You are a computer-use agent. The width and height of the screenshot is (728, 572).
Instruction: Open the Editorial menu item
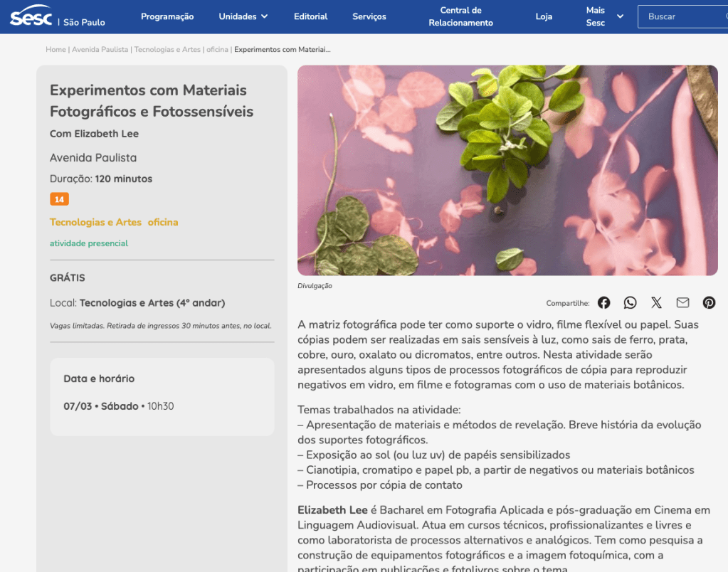311,16
